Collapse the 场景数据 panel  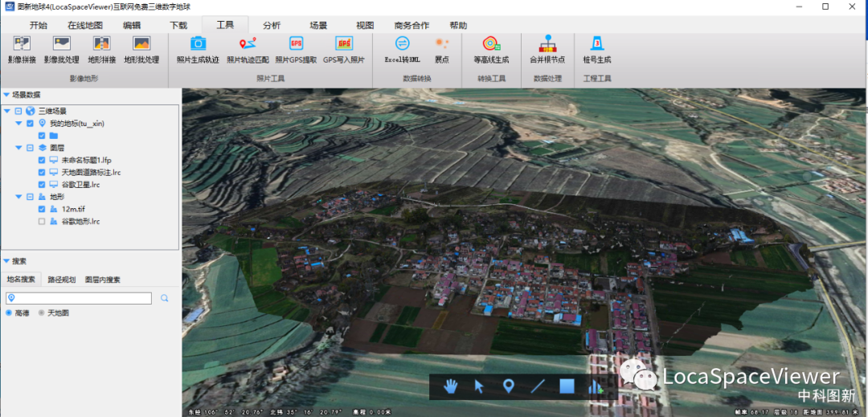pos(6,95)
